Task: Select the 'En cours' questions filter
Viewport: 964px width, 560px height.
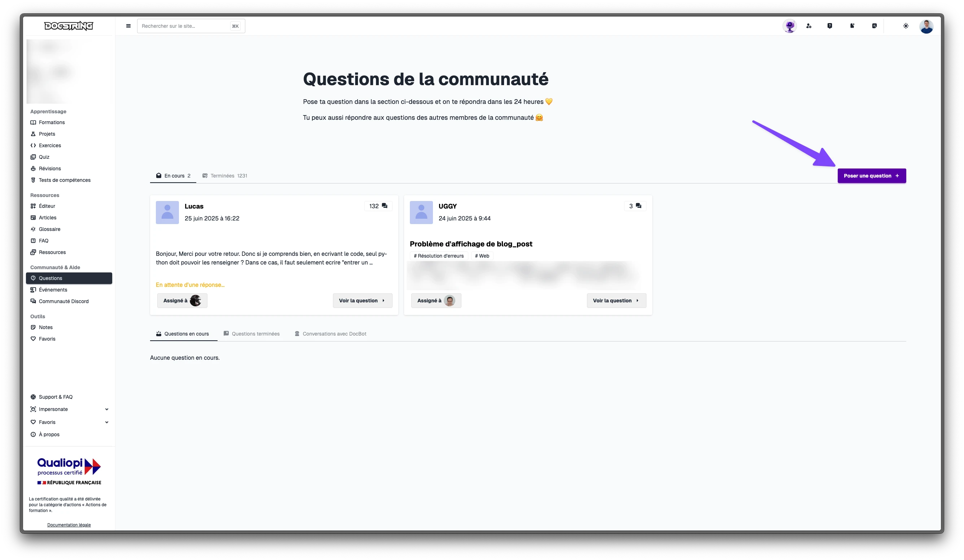Action: pos(173,176)
